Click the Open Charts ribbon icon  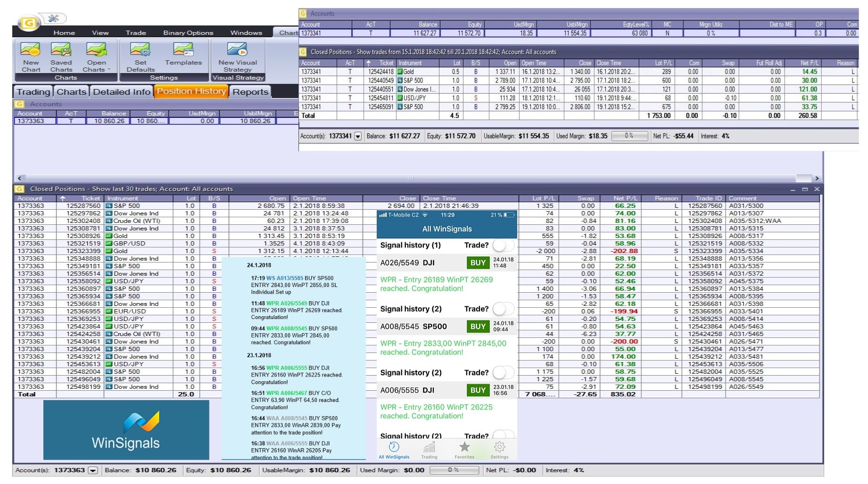(x=96, y=49)
